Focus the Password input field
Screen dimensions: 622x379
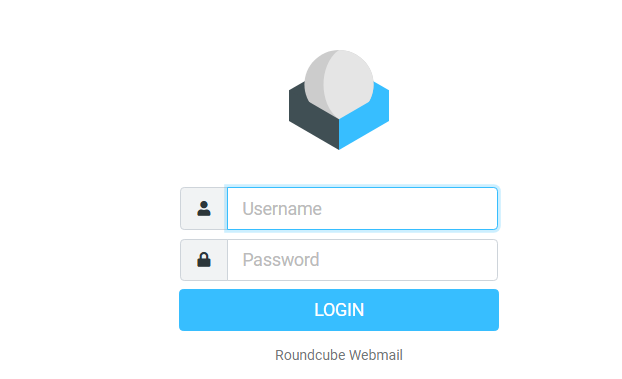click(362, 260)
